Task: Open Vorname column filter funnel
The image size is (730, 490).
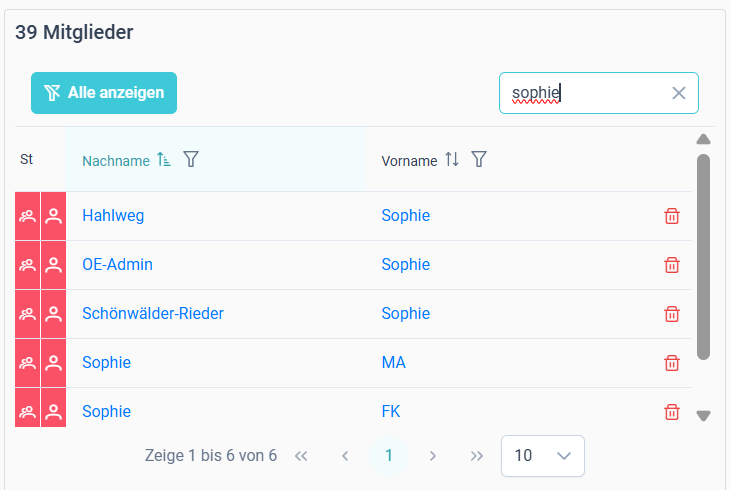Action: pyautogui.click(x=479, y=159)
